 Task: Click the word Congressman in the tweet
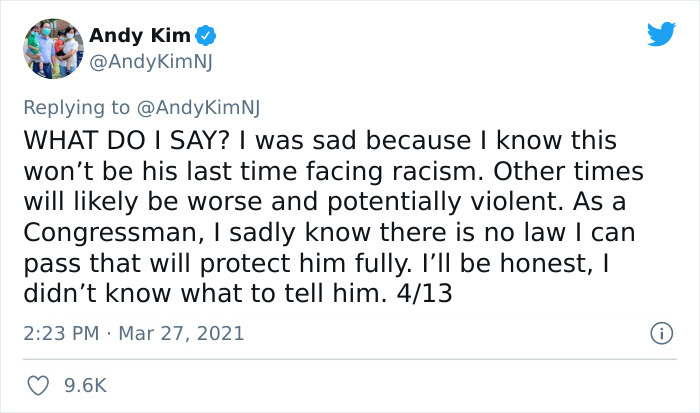[114, 233]
